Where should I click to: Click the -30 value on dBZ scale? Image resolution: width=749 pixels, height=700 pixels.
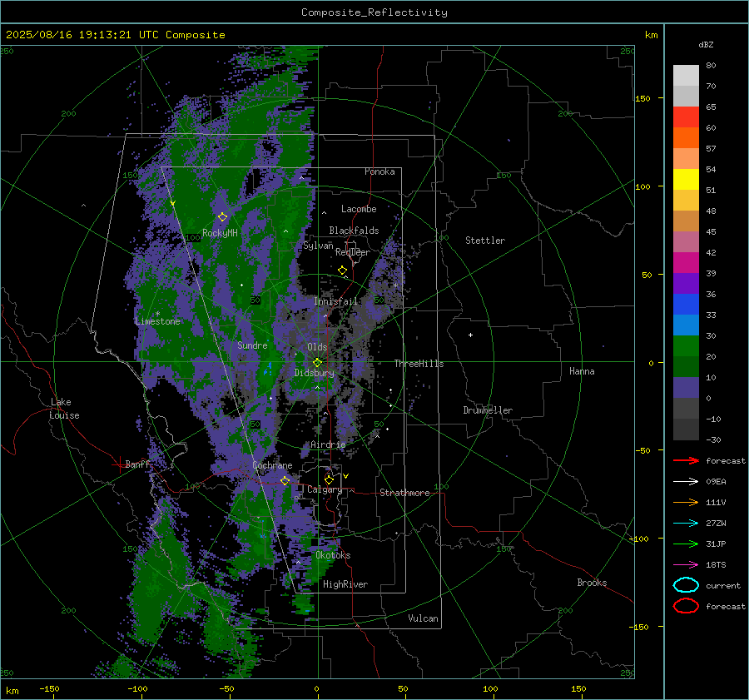(713, 440)
